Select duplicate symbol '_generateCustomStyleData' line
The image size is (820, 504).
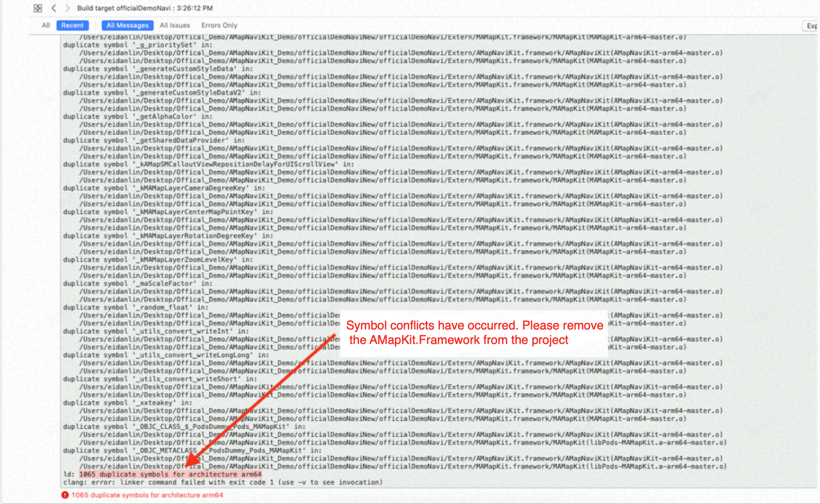158,69
